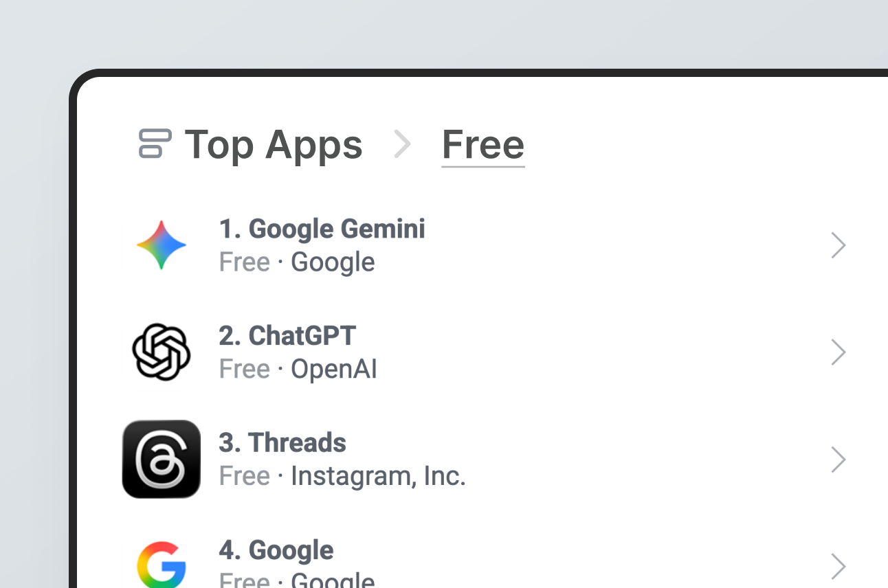Expand the ChatGPT row chevron
This screenshot has height=588, width=888.
coord(838,352)
